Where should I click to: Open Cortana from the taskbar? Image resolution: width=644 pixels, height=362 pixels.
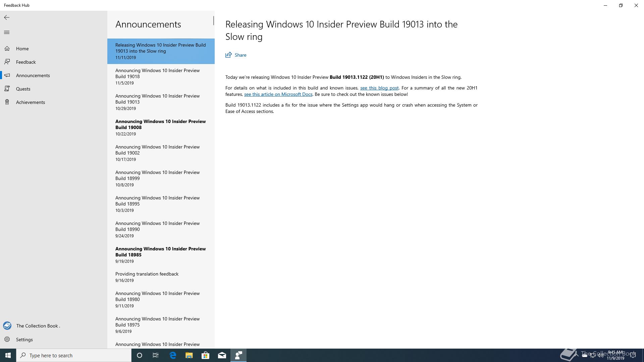click(x=140, y=355)
